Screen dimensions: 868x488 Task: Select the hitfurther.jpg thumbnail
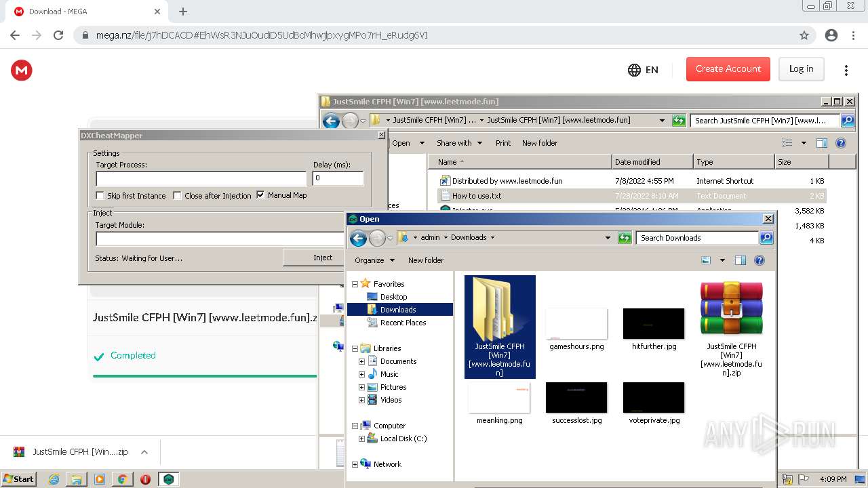click(x=654, y=324)
